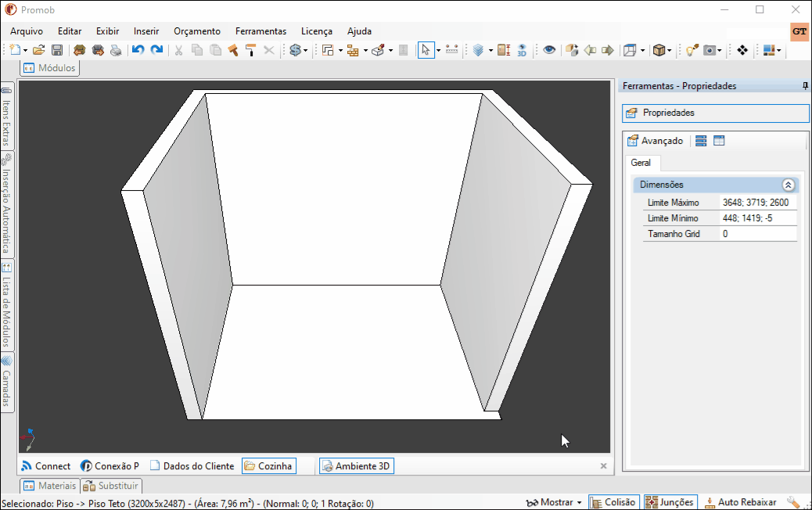The width and height of the screenshot is (812, 510).
Task: Click the floor plan wall-layout icon
Action: [328, 50]
